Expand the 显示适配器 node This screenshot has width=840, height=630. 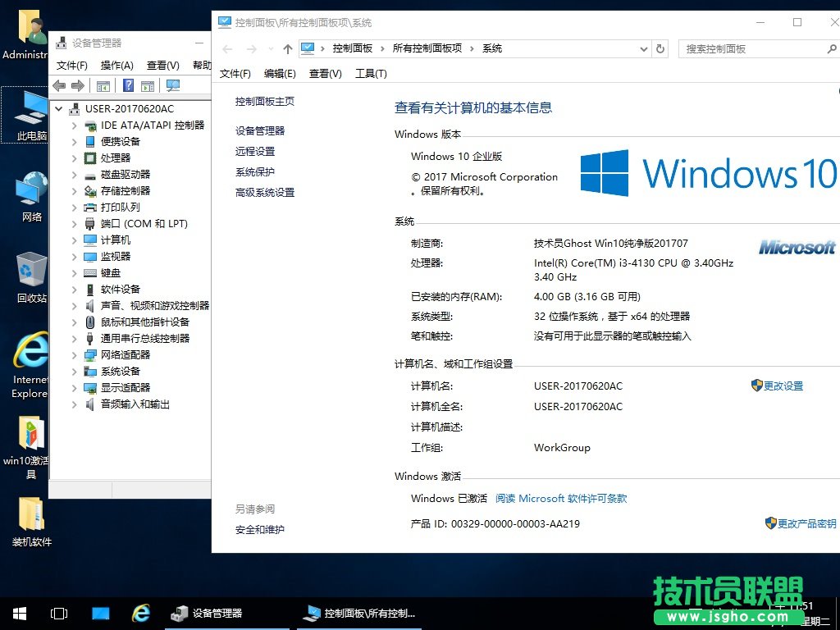point(75,388)
